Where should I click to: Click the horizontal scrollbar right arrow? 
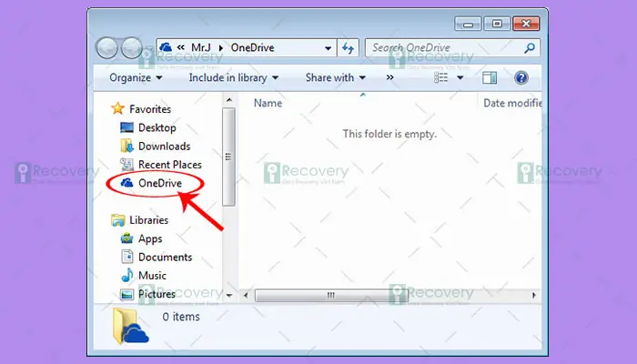pyautogui.click(x=534, y=296)
